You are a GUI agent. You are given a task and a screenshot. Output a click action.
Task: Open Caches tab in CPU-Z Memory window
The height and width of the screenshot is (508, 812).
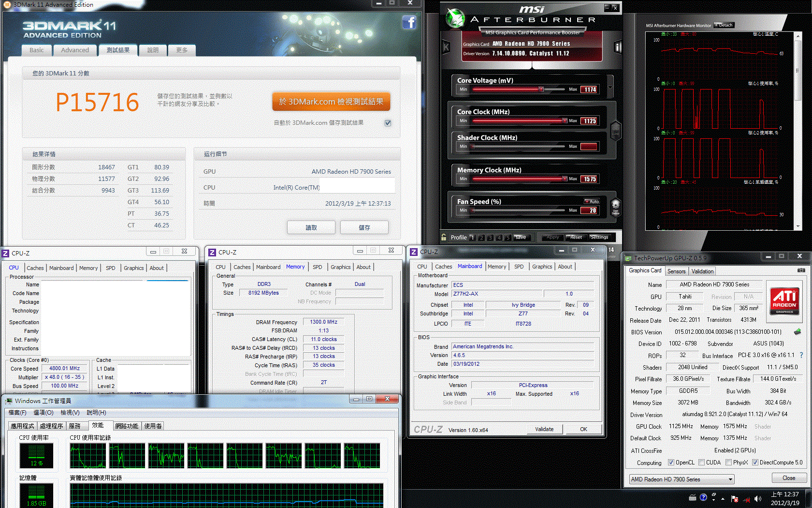(242, 267)
